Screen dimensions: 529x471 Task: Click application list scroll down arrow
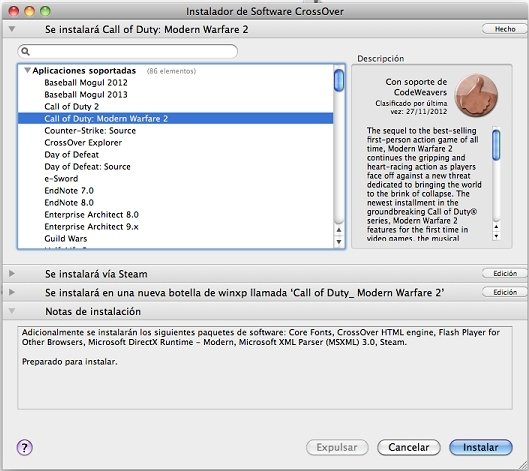point(339,242)
